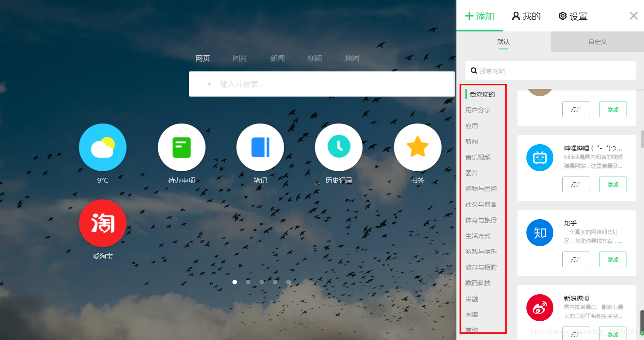Go to the second page dot
The image size is (644, 340).
click(248, 282)
